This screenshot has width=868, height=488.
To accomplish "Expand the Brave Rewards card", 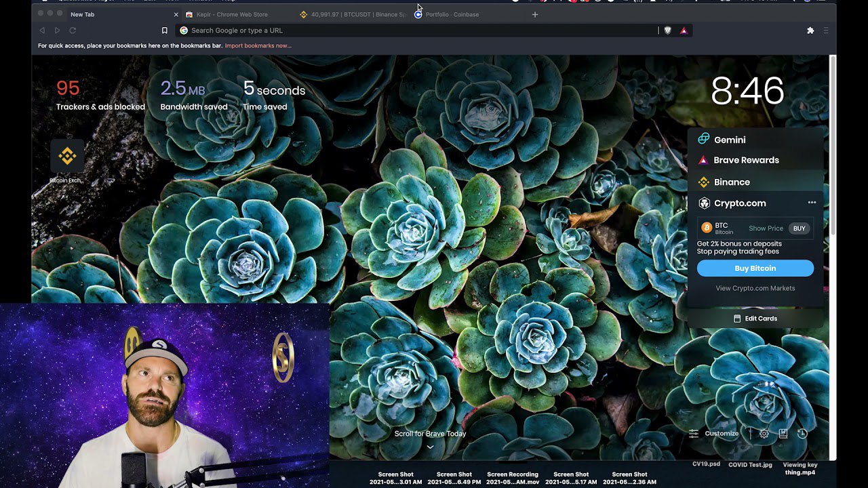I will click(755, 160).
